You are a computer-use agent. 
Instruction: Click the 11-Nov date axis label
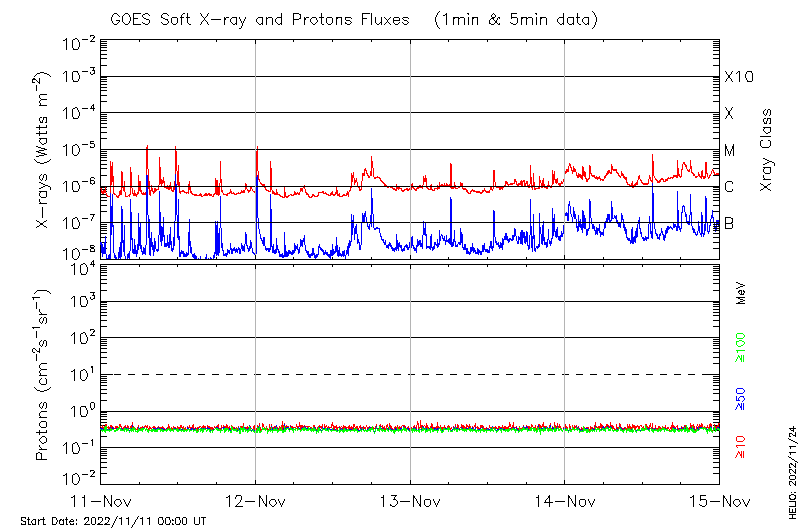coord(100,500)
